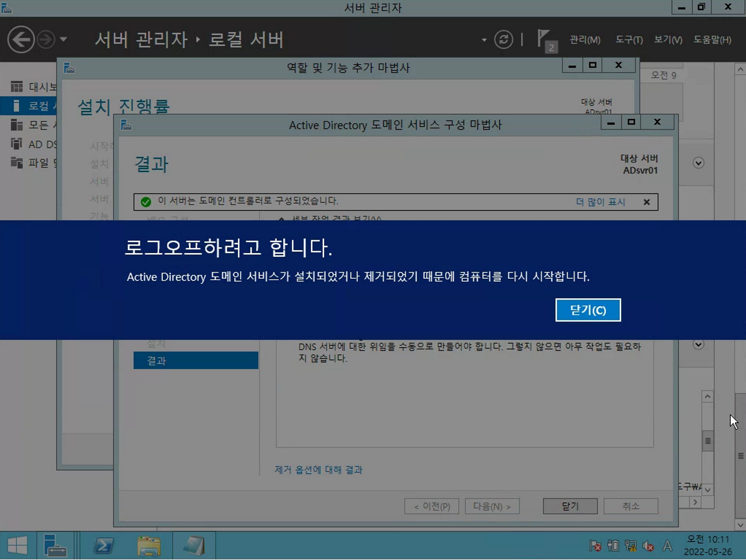Open File Explorer from the taskbar
The height and width of the screenshot is (560, 746).
149,546
